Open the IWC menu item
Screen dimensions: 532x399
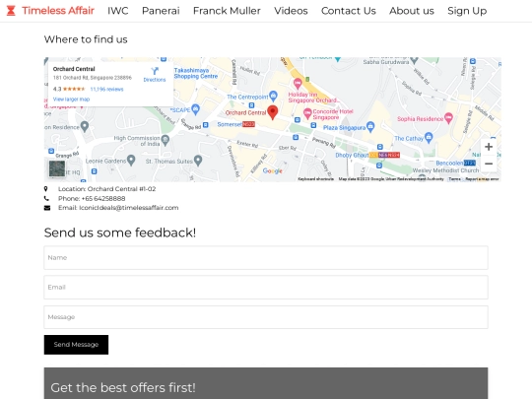pyautogui.click(x=118, y=11)
